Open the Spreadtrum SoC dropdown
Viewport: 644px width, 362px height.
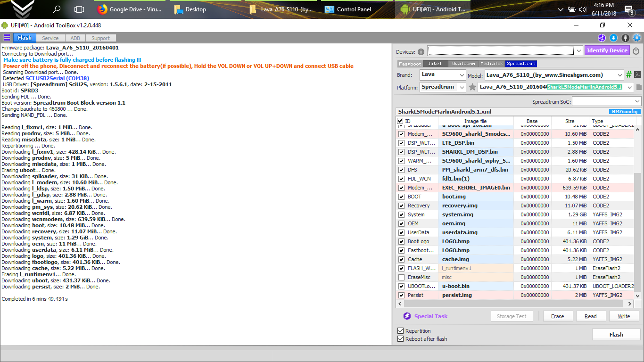tap(637, 101)
